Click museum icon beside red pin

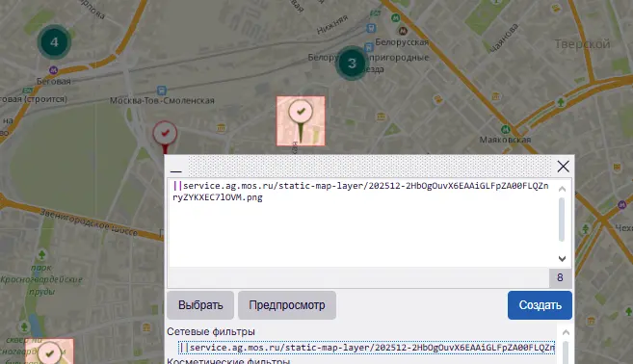(221, 128)
